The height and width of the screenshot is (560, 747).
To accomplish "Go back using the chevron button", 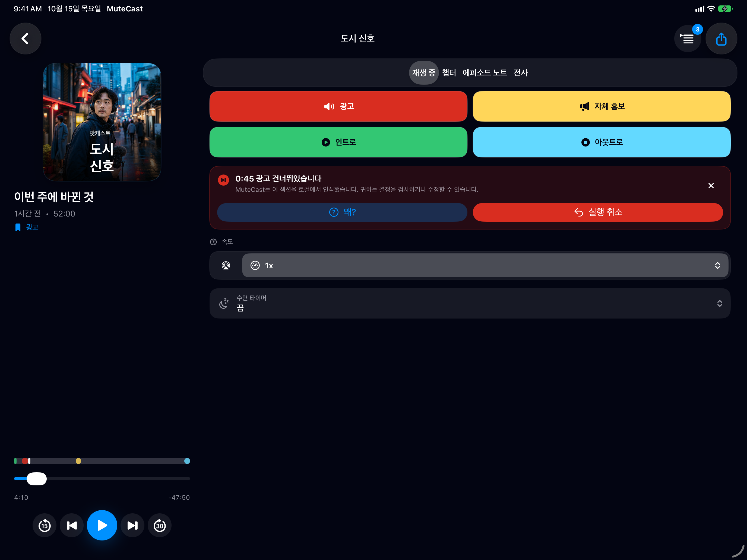I will 25,39.
